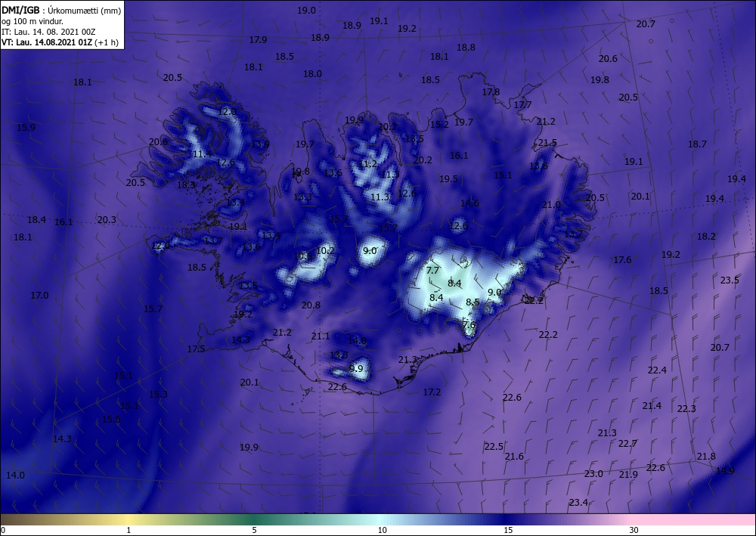The height and width of the screenshot is (536, 756).
Task: Click the map value 22.4
Action: point(657,370)
